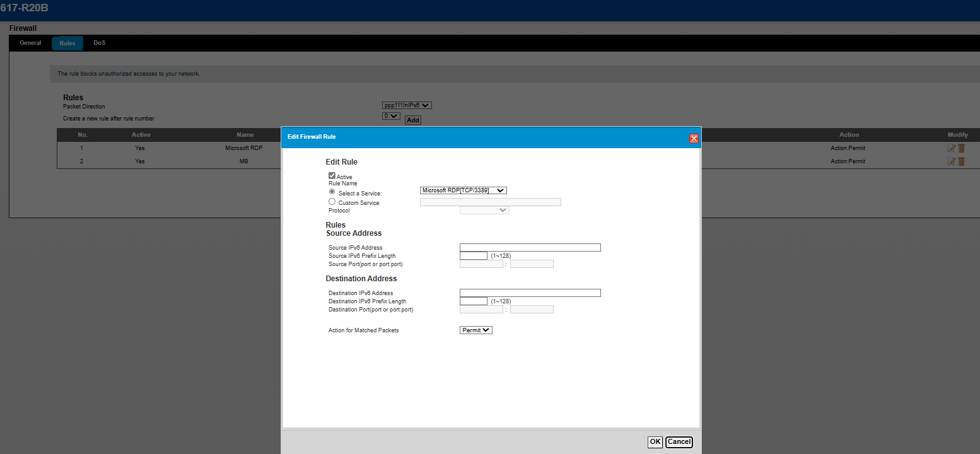Choose the Custom Service radio button

point(332,202)
